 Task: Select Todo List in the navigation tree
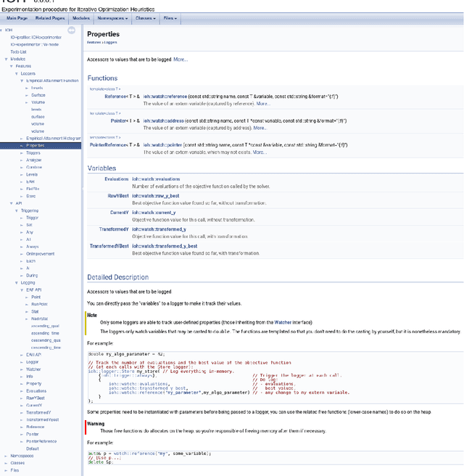tap(18, 52)
